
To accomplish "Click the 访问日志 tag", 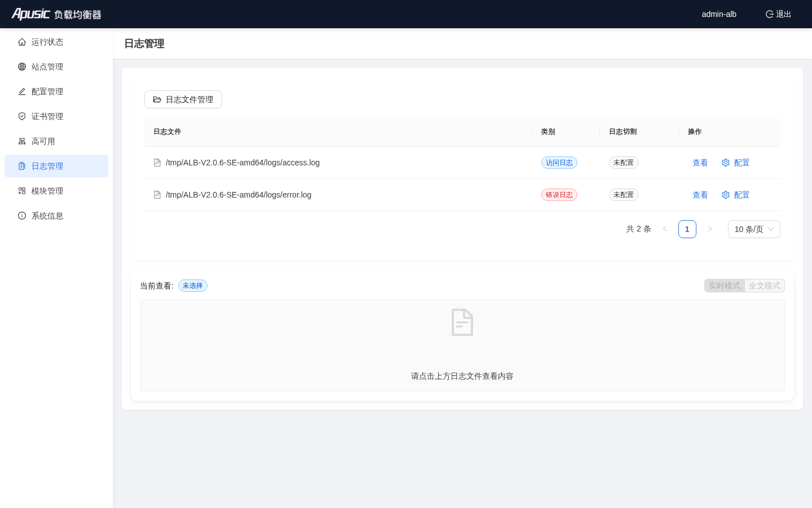I will click(559, 163).
